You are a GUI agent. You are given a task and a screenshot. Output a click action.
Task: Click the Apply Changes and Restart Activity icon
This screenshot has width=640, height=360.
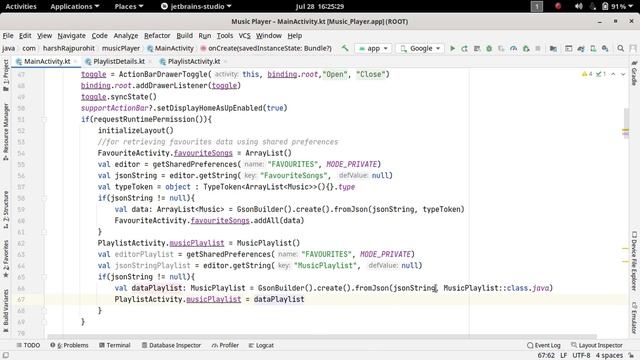coord(464,48)
